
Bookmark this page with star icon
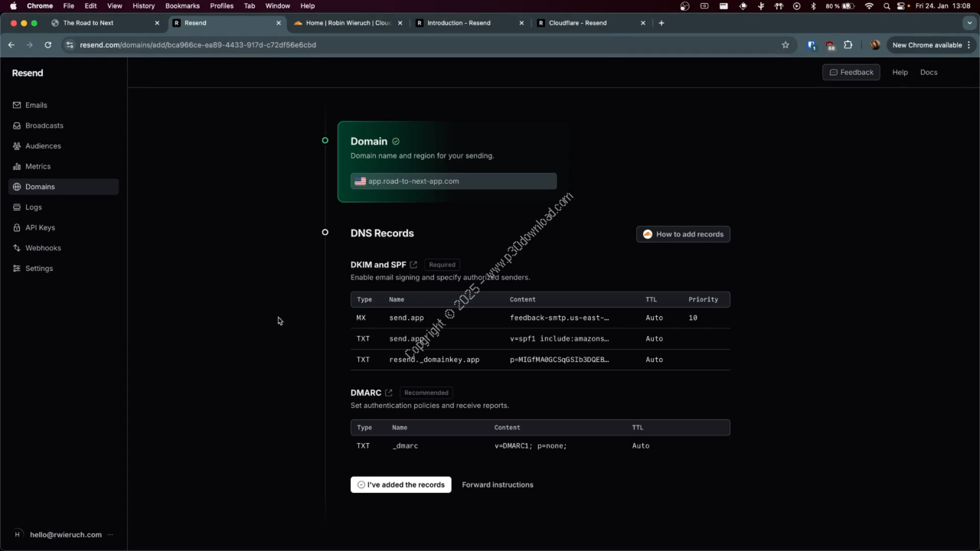785,45
